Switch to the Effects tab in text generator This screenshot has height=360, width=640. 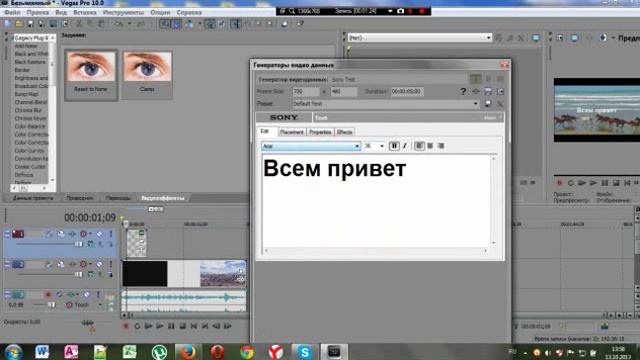[344, 132]
